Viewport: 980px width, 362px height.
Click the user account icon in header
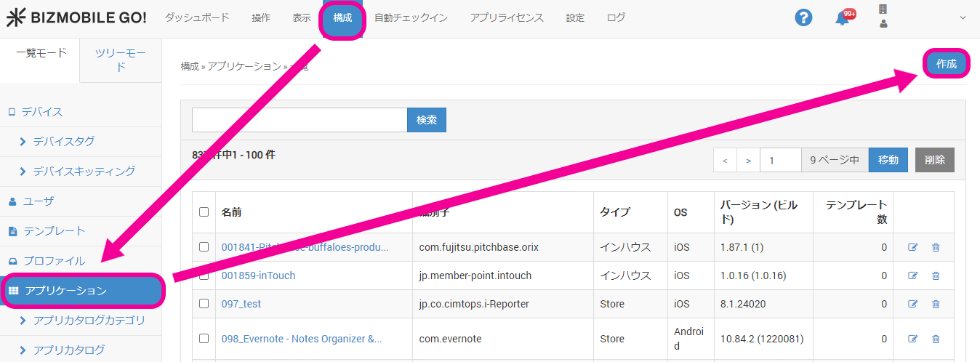pos(883,23)
